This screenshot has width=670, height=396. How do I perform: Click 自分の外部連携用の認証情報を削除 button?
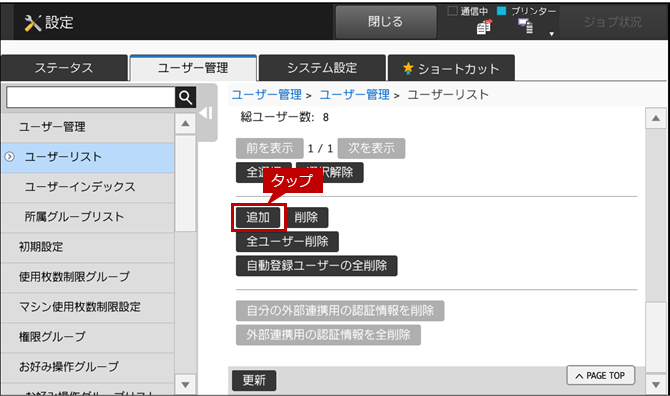[x=340, y=311]
